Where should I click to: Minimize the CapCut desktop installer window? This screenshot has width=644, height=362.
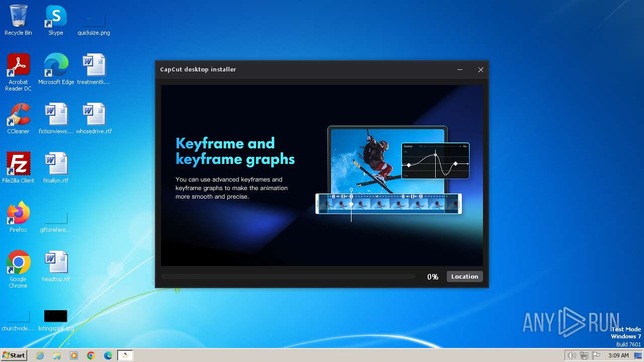click(459, 70)
